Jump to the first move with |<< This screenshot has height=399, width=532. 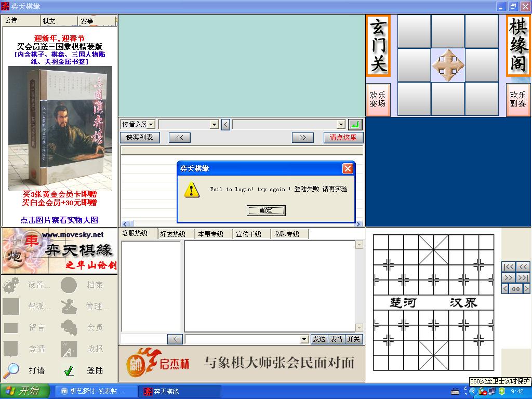point(509,267)
